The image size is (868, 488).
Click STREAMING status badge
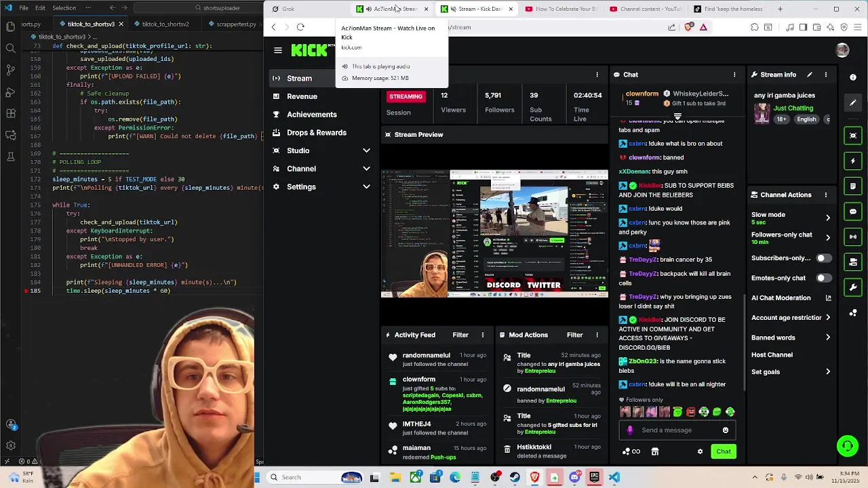(406, 96)
